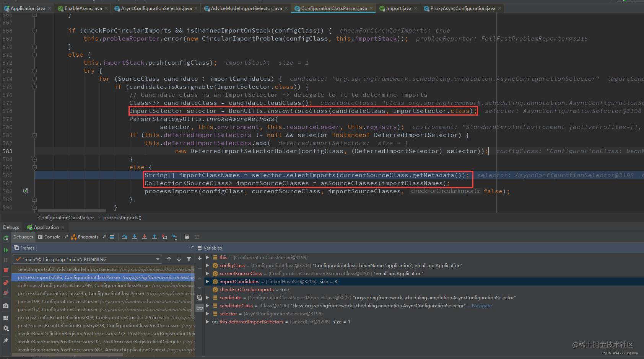Expand the configClass variable node

click(208, 266)
